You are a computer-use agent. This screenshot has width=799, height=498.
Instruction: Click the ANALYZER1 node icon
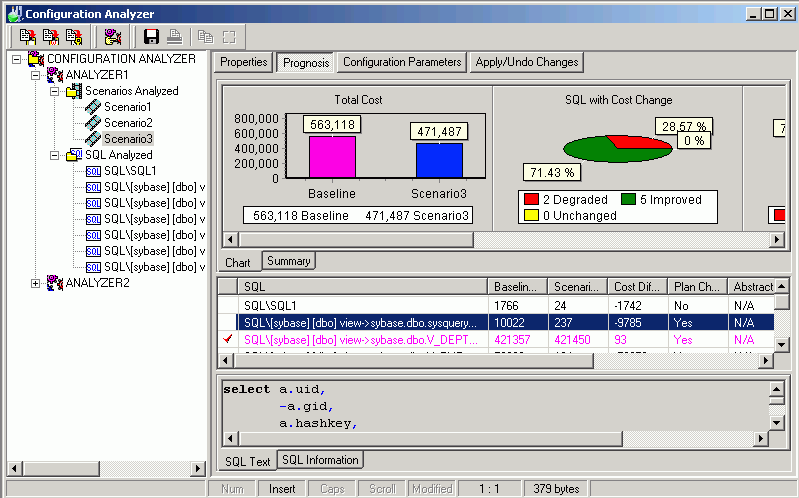[55, 75]
